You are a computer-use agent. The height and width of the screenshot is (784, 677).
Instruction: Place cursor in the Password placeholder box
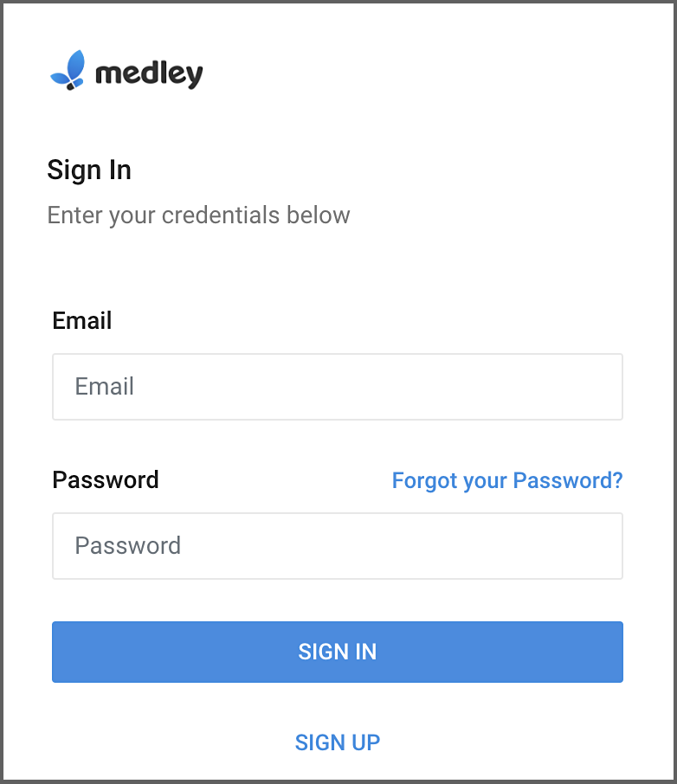click(338, 545)
